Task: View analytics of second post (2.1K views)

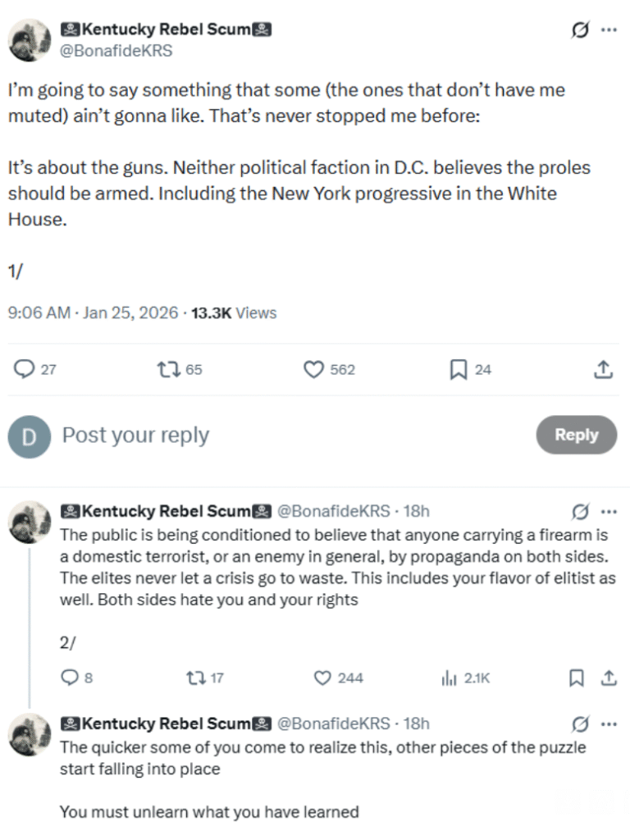Action: click(449, 678)
